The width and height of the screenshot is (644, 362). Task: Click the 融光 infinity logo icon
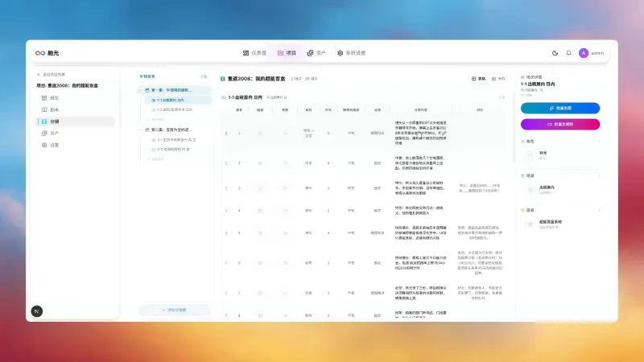39,53
